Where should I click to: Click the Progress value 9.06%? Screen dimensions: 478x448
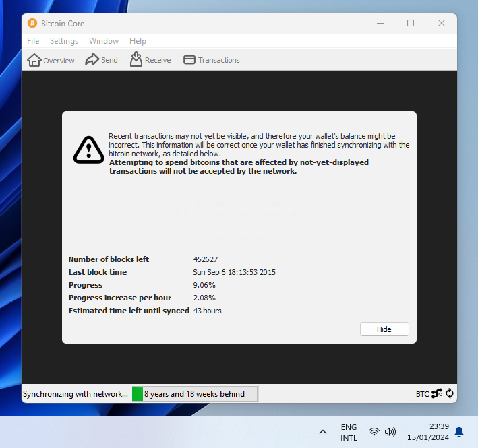coord(204,285)
